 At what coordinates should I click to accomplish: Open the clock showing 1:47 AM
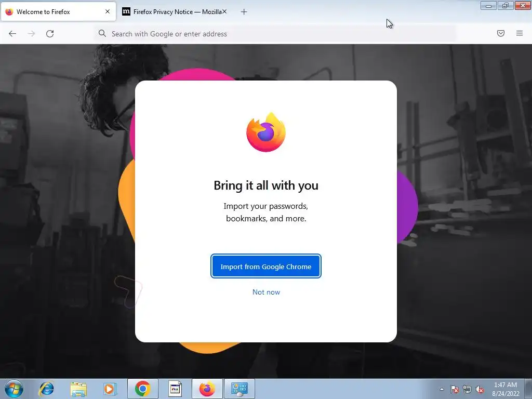pyautogui.click(x=506, y=389)
